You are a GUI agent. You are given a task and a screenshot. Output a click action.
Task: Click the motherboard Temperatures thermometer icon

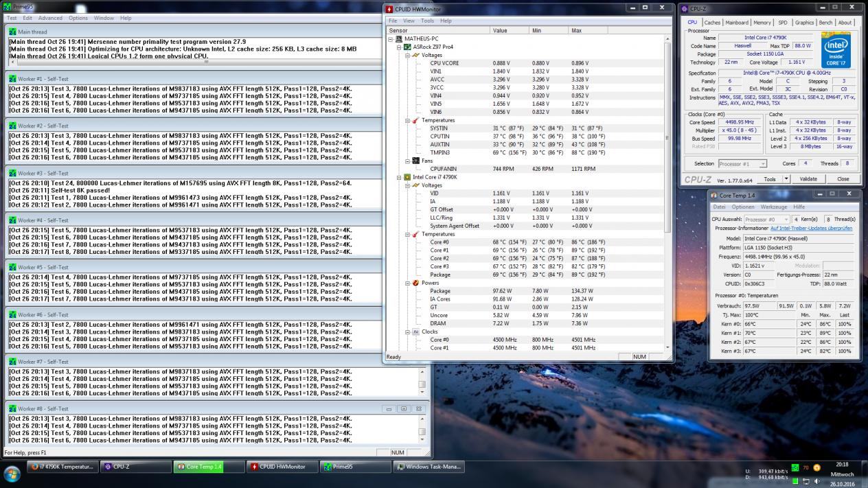[415, 120]
